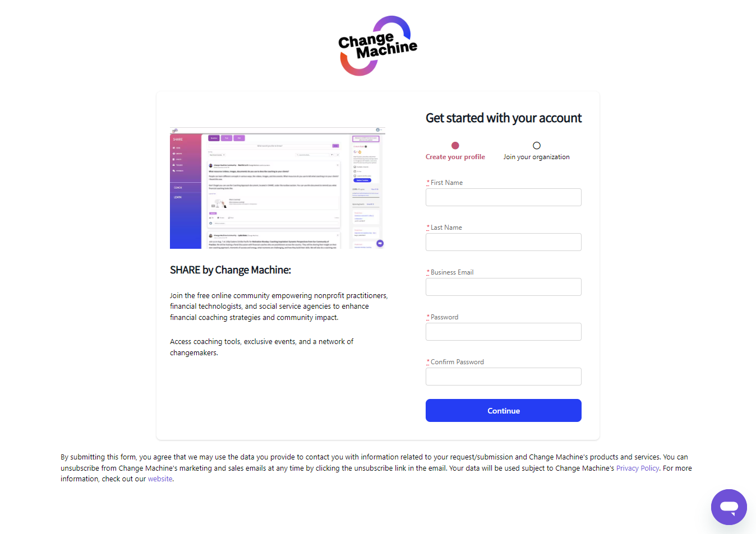
Task: Click the Confirm Password field label
Action: [x=457, y=362]
